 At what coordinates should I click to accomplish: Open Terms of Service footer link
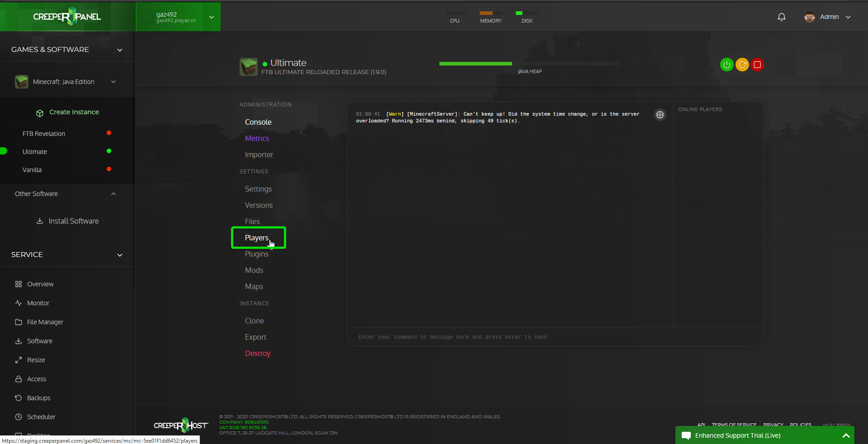(734, 425)
